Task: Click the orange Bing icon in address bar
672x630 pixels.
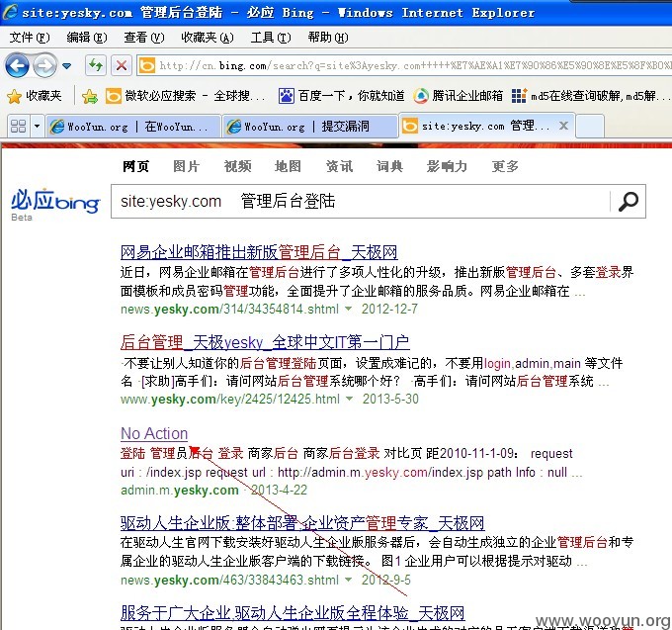Action: click(147, 65)
